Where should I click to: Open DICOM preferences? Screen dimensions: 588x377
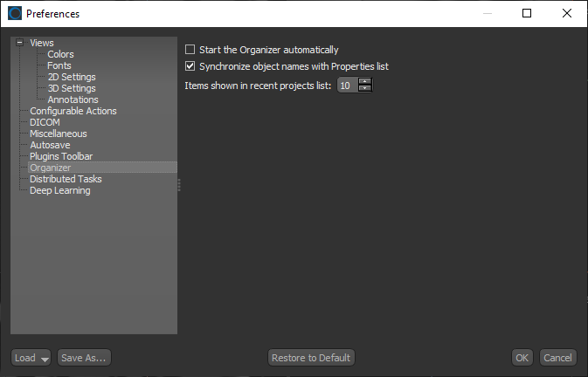(x=45, y=122)
